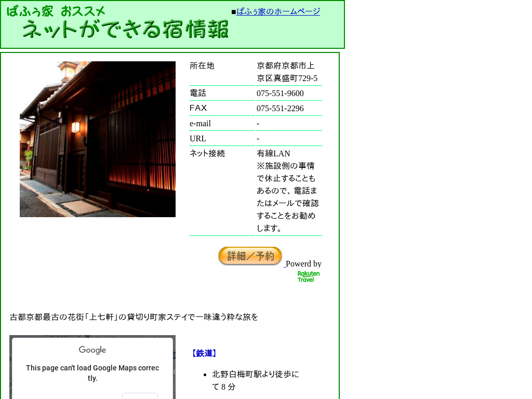
Task: Select the phone number 075-551-9600
Action: point(280,94)
